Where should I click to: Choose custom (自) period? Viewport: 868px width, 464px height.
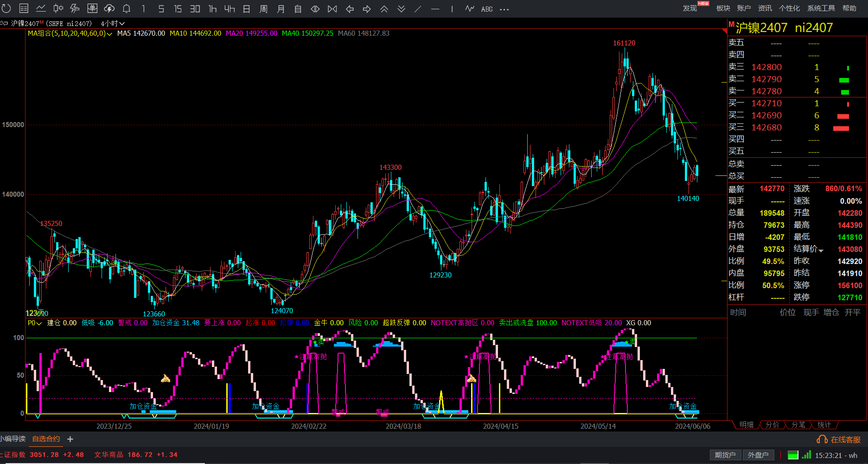[298, 9]
